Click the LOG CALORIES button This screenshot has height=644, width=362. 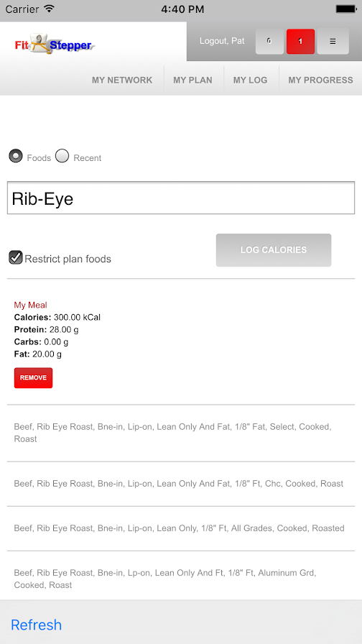coord(274,250)
